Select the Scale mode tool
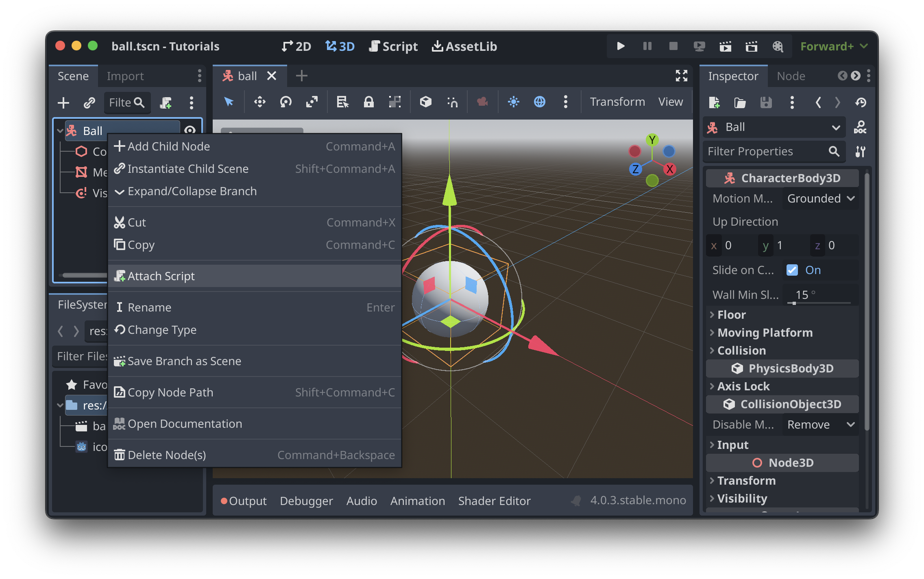This screenshot has width=924, height=579. [x=312, y=102]
